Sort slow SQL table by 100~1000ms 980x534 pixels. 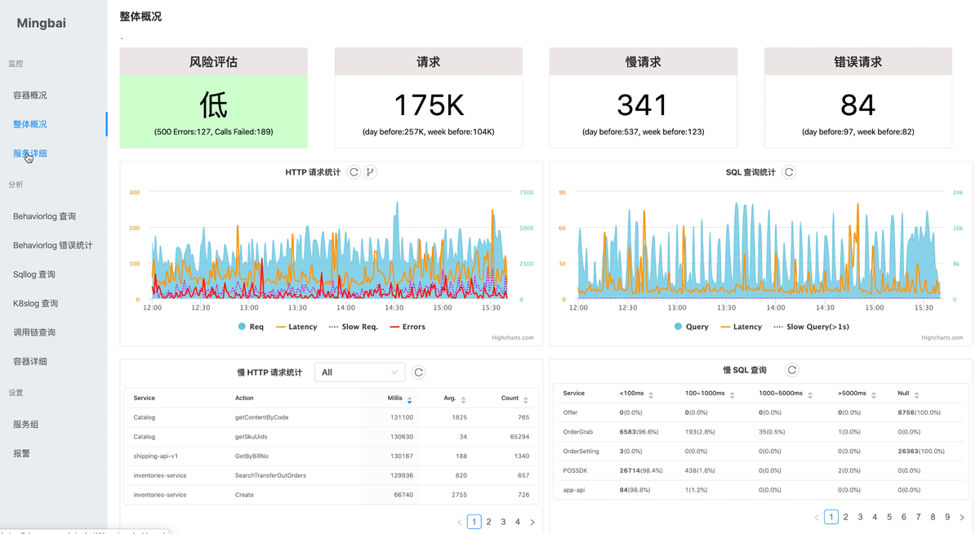click(732, 395)
